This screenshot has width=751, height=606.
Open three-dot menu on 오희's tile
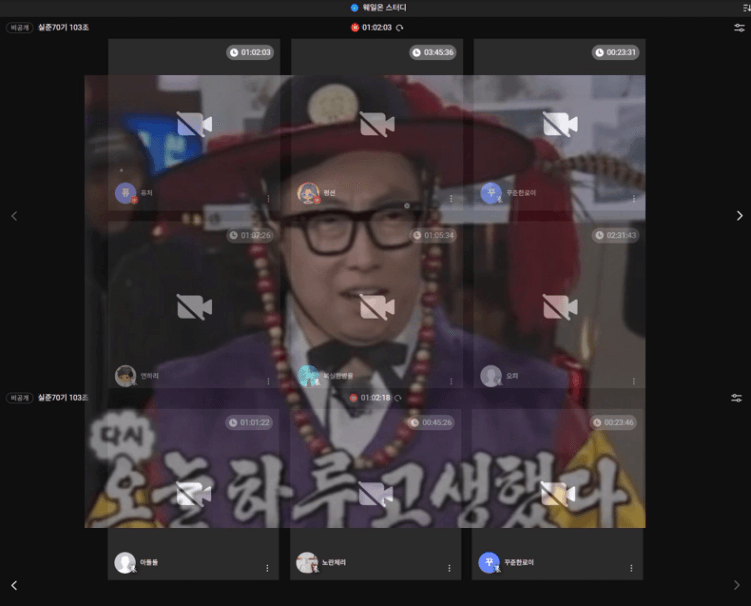tap(634, 381)
